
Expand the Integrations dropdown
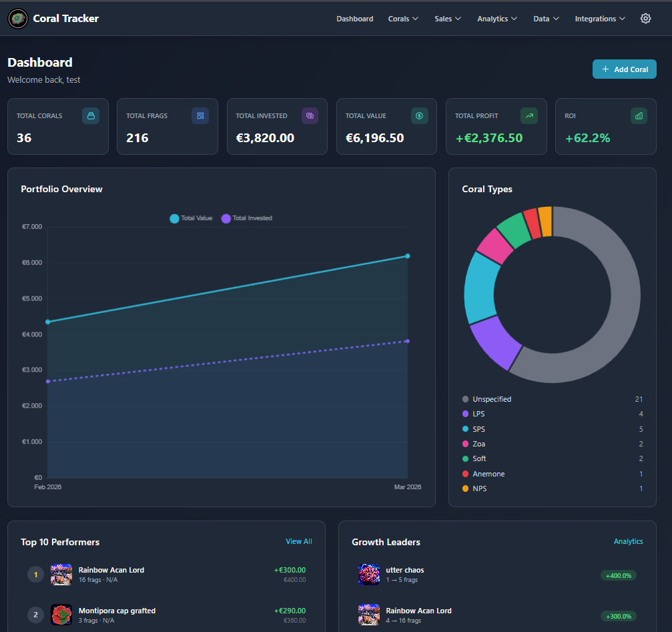pyautogui.click(x=599, y=18)
